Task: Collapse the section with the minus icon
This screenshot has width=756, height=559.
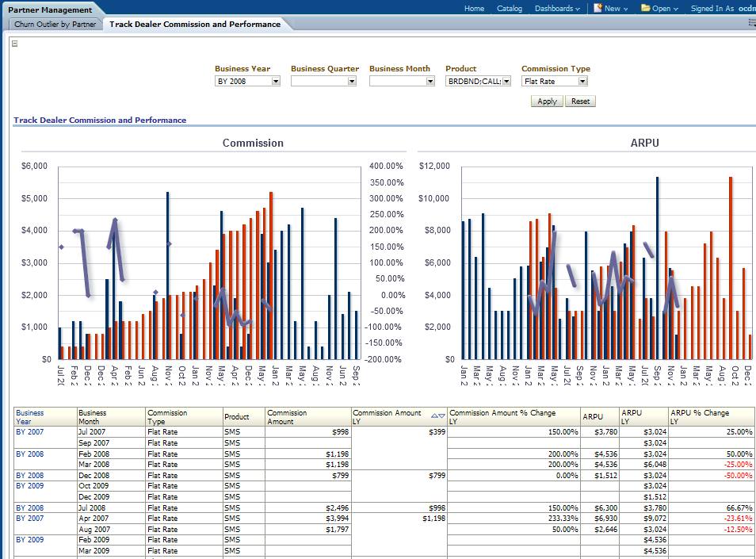Action: click(15, 44)
